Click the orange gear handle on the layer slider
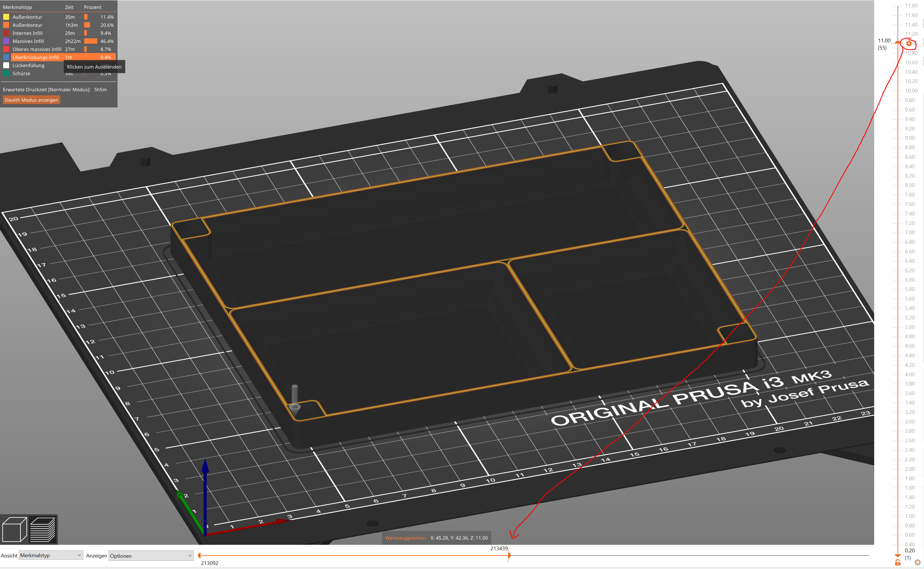Image resolution: width=924 pixels, height=569 pixels. coord(910,43)
